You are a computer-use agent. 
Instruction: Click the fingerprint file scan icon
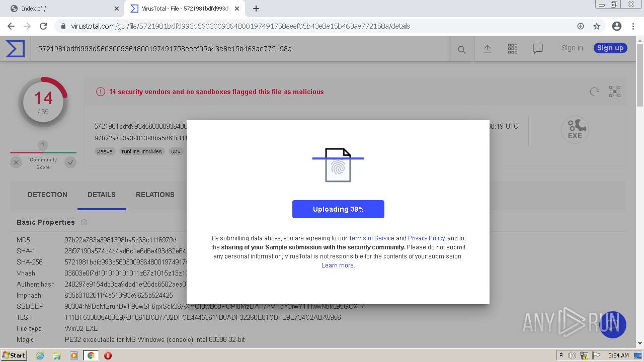click(x=338, y=165)
